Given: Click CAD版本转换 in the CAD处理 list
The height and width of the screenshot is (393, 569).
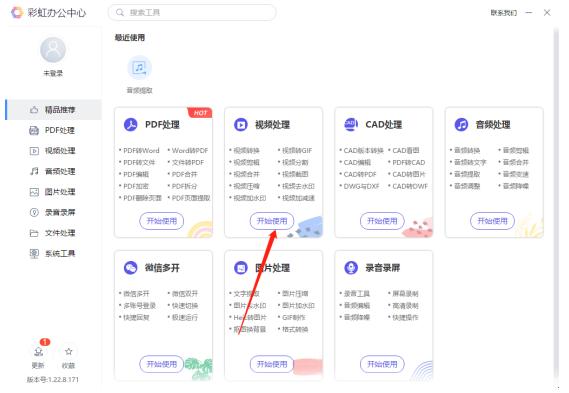Looking at the screenshot, I should click(364, 151).
